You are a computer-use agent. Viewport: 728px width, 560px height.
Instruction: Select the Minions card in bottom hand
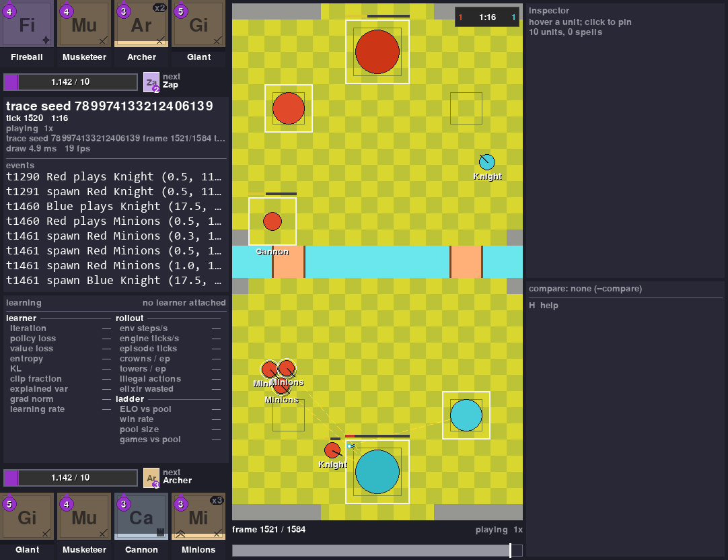click(198, 516)
